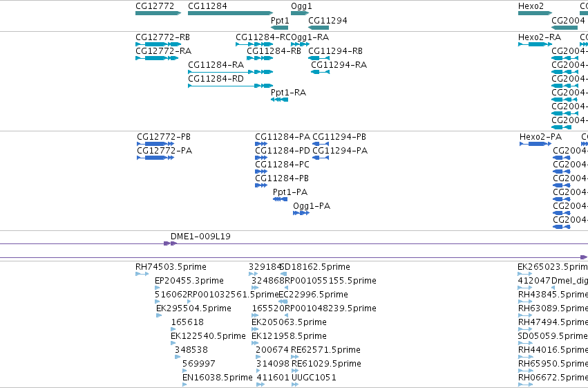Click the CG11294-PB protein label
The height and width of the screenshot is (388, 588).
(x=339, y=136)
